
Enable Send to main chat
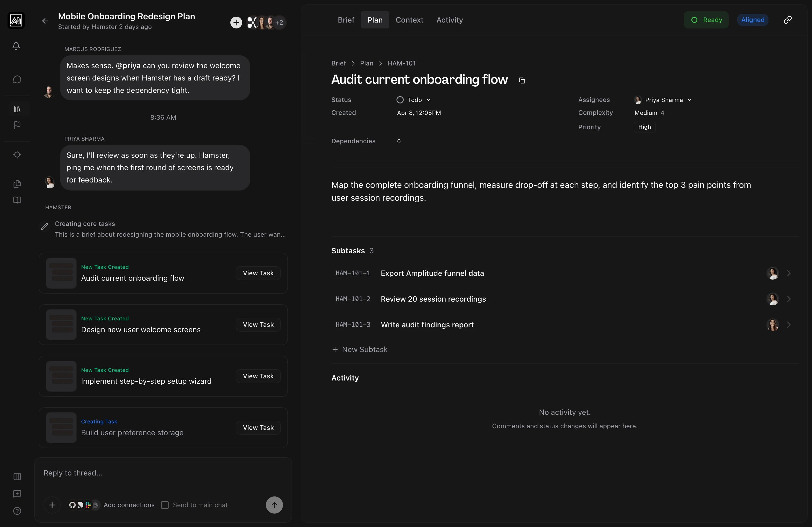point(165,505)
